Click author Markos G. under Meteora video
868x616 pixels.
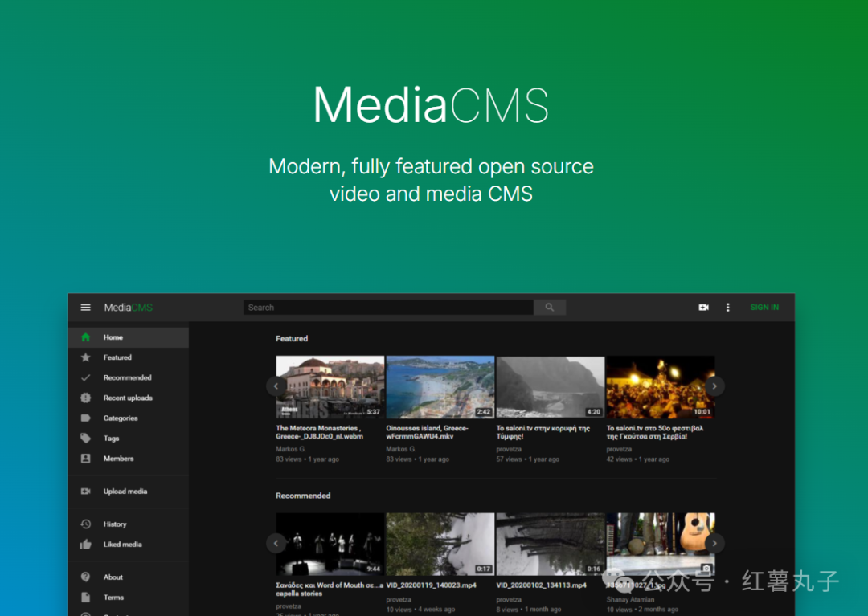point(291,449)
